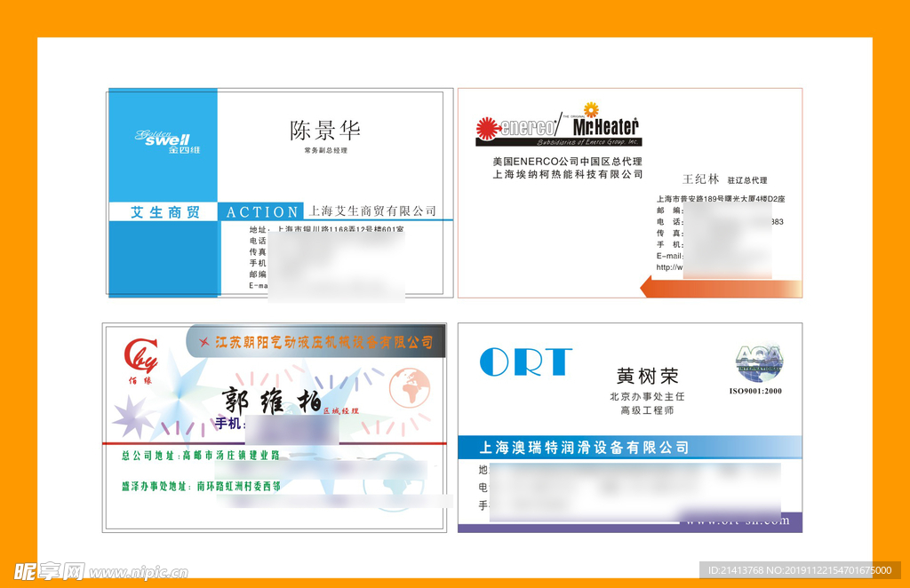Click the Enerco red sunburst logo

pyautogui.click(x=489, y=129)
